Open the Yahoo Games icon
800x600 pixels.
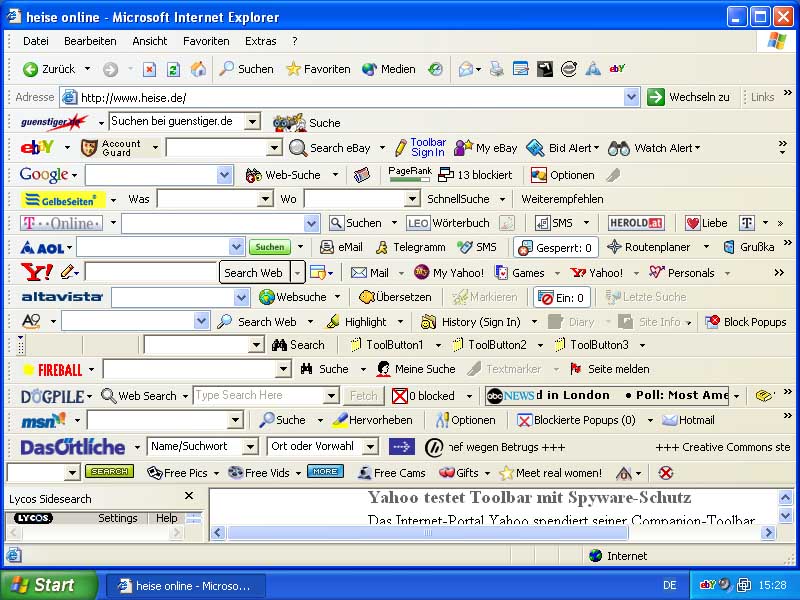[x=502, y=273]
